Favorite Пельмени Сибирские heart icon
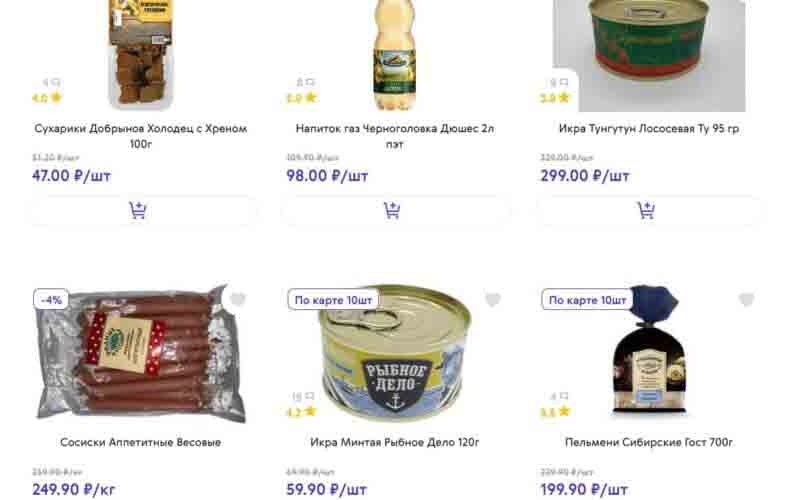The height and width of the screenshot is (500, 800). tap(746, 299)
